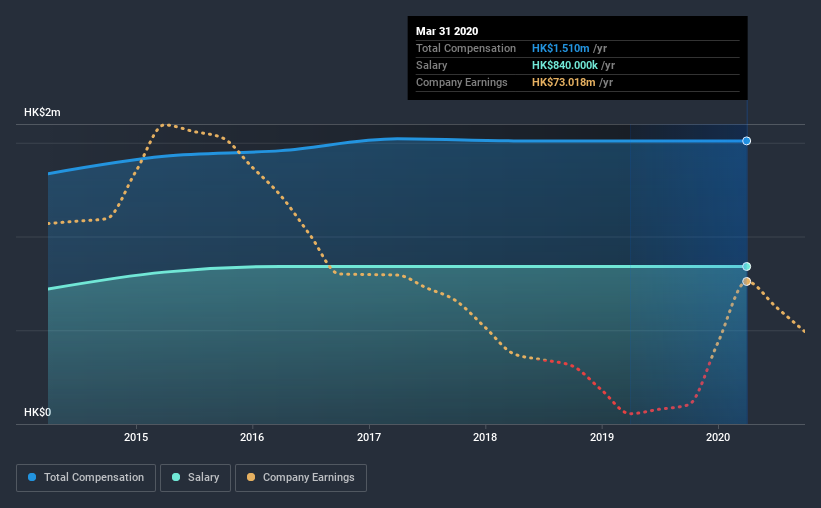Click the Mar 31 2020 tooltip date
821x508 pixels.
tap(447, 31)
